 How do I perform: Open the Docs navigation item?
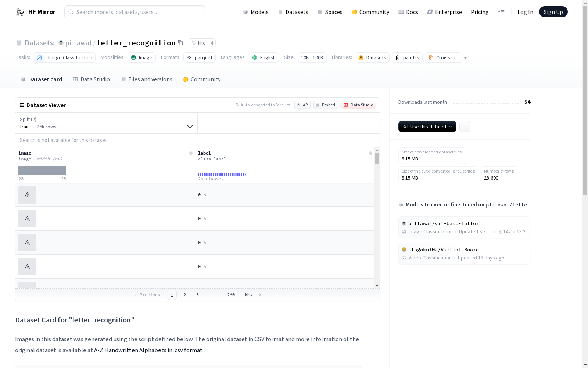click(x=408, y=12)
